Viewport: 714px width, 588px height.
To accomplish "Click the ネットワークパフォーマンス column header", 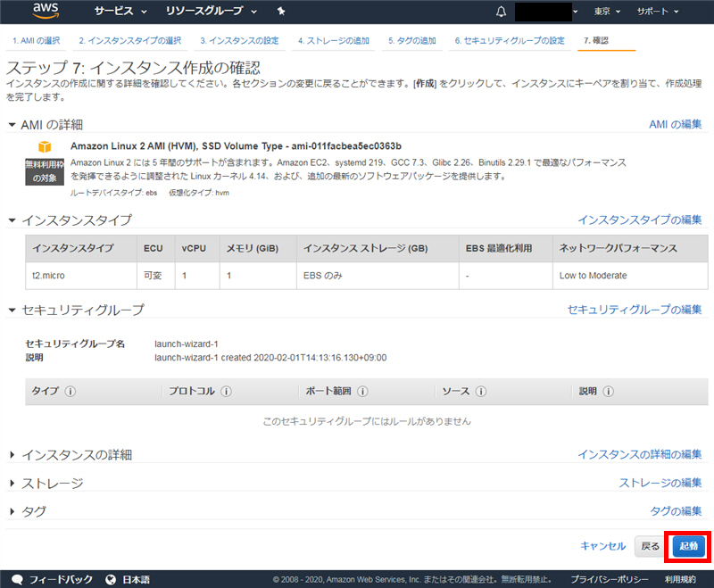I will tap(630, 248).
